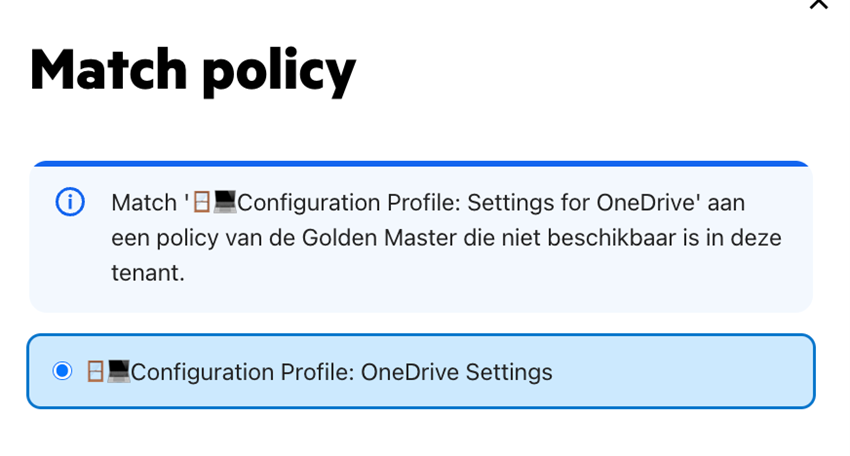Close the Match policy dialog
Screen dimensions: 850x456
(x=819, y=4)
